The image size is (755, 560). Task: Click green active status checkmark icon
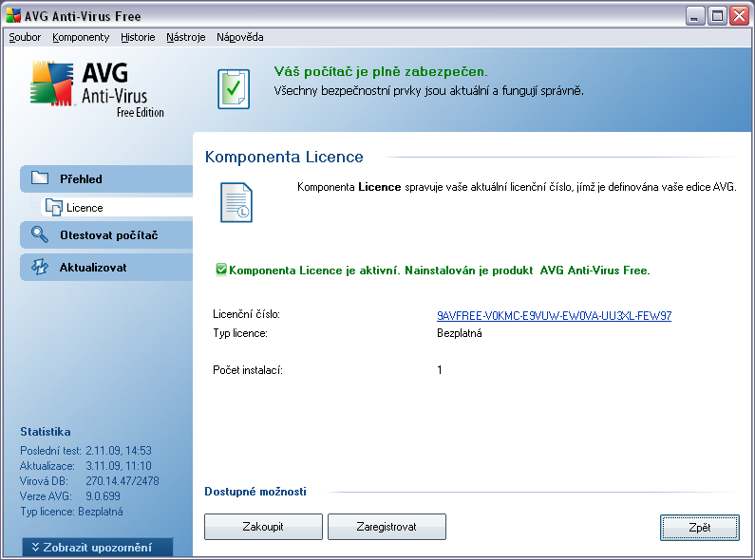click(x=221, y=270)
